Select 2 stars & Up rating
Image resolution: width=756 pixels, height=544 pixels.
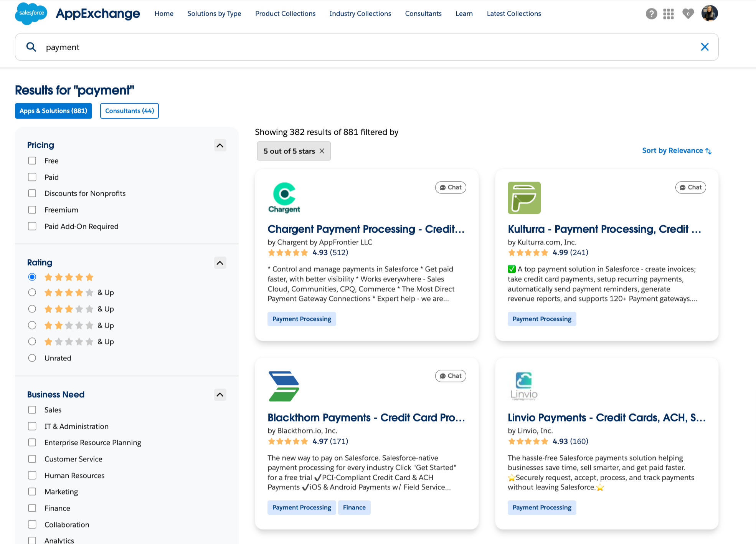(32, 325)
